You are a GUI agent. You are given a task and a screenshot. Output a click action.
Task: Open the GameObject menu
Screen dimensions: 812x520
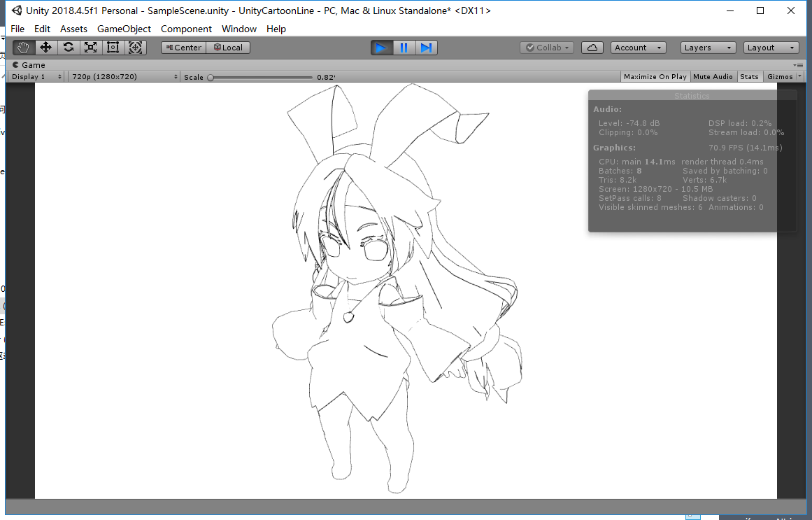pyautogui.click(x=124, y=29)
